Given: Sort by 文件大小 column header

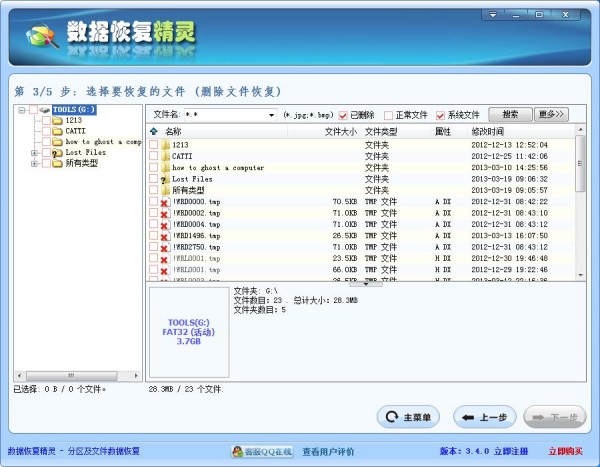Looking at the screenshot, I should tap(341, 132).
